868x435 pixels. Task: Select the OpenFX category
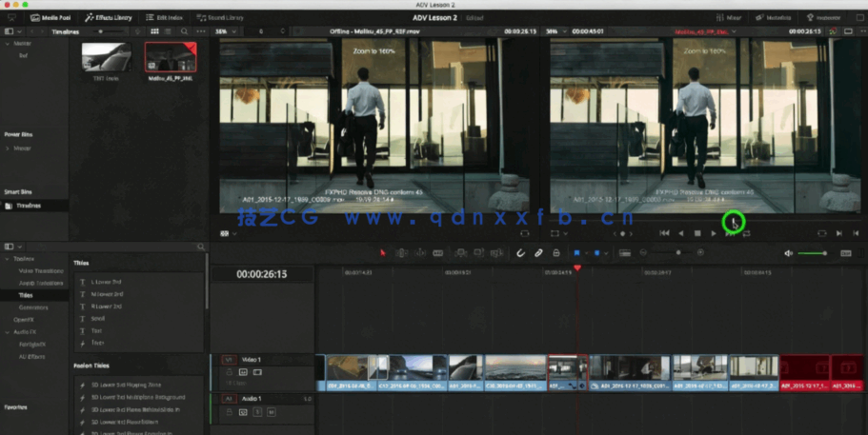pyautogui.click(x=24, y=320)
